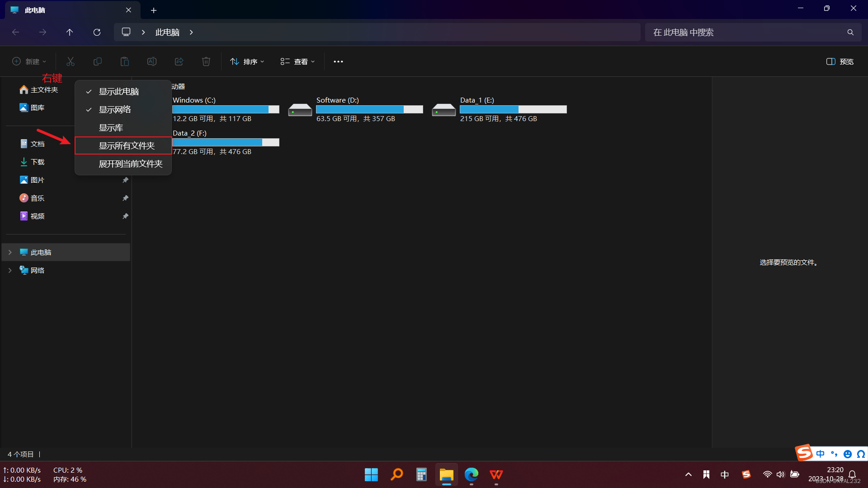
Task: Open the three-dot See more menu
Action: coord(338,61)
